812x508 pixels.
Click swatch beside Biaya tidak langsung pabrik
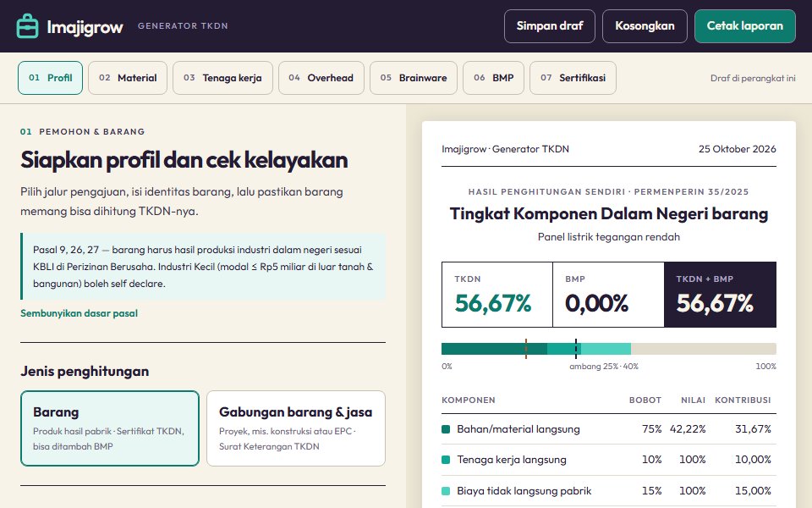pos(446,491)
